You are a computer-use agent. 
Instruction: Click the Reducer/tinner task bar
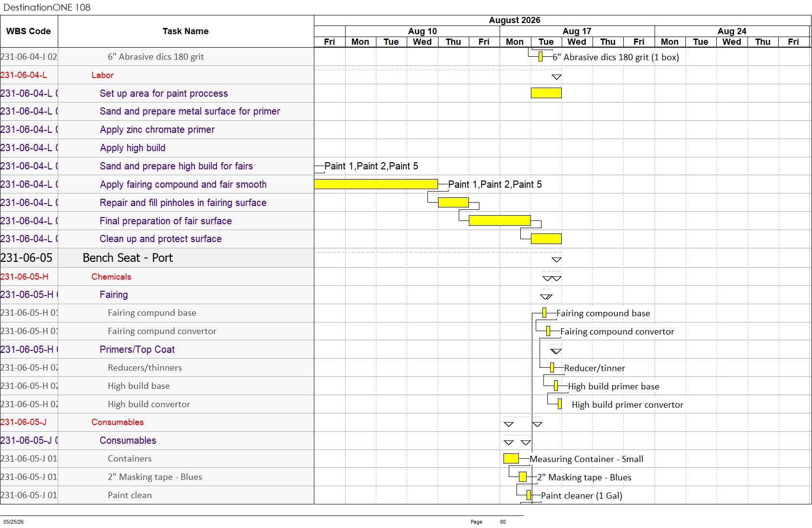(x=552, y=368)
